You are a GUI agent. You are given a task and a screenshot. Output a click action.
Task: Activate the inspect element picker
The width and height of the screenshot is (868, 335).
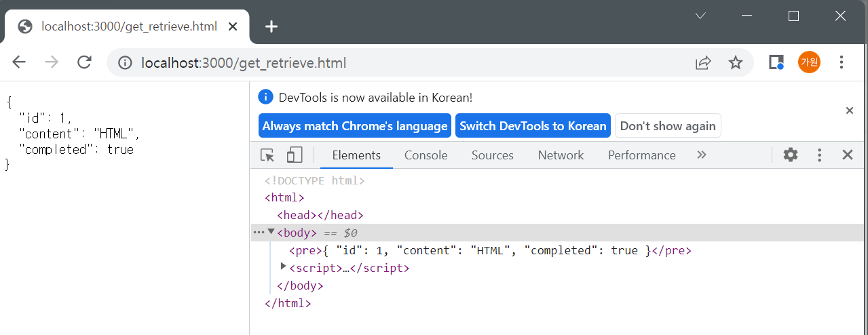coord(267,155)
